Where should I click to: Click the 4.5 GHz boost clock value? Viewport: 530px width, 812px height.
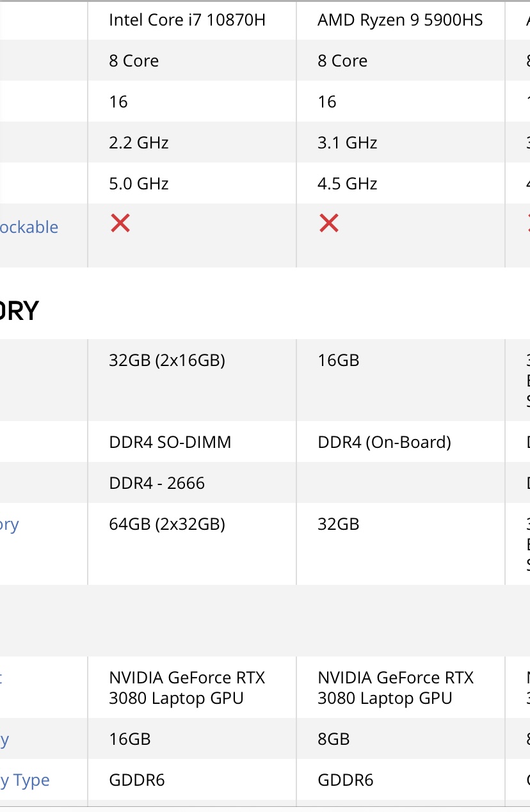[348, 184]
